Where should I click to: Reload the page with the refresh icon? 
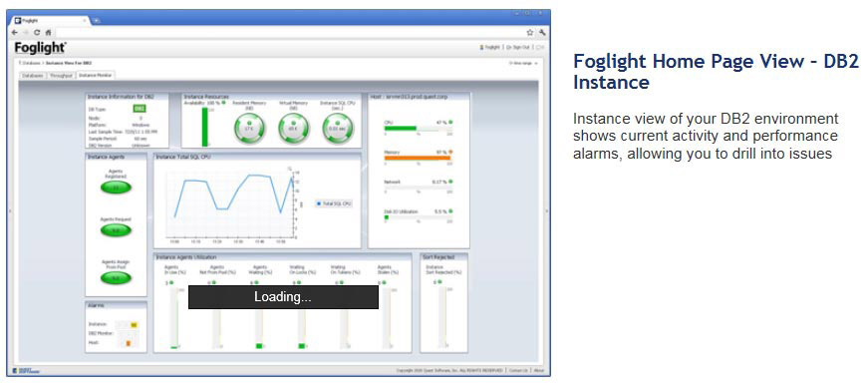(37, 33)
